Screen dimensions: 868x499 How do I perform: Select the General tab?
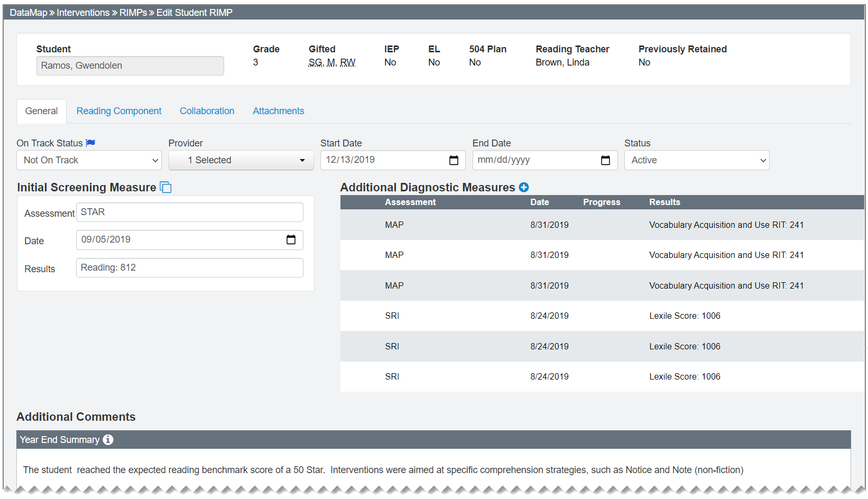pyautogui.click(x=41, y=111)
